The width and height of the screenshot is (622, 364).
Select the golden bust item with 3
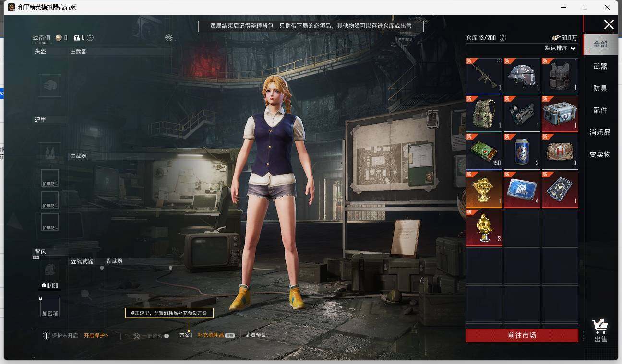click(484, 227)
